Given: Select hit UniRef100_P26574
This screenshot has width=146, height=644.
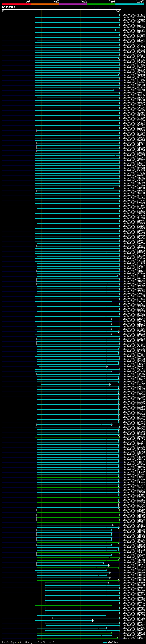Looking at the screenshot, I should point(133,135).
